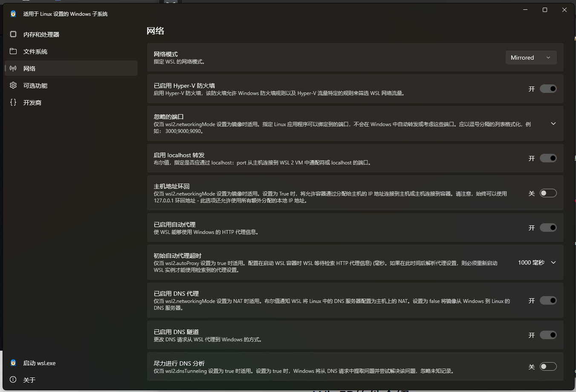Click the 指定 WSL 的网络模式 description
The image size is (576, 392).
pyautogui.click(x=180, y=62)
